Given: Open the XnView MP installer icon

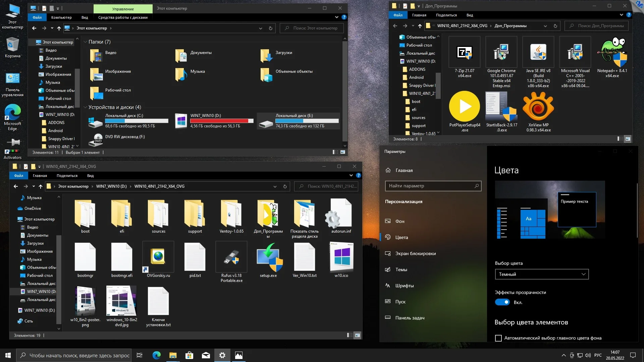Looking at the screenshot, I should [538, 107].
